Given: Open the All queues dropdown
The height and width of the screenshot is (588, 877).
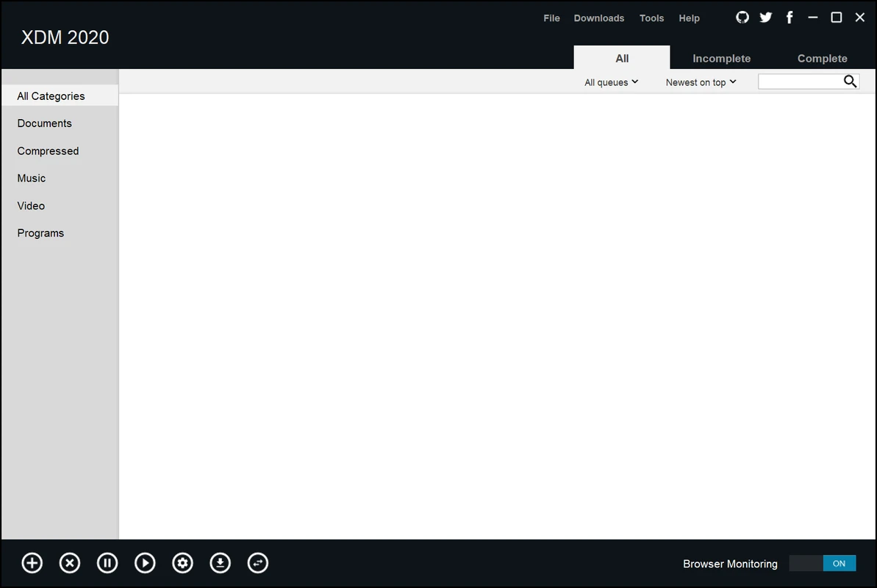Looking at the screenshot, I should [611, 82].
